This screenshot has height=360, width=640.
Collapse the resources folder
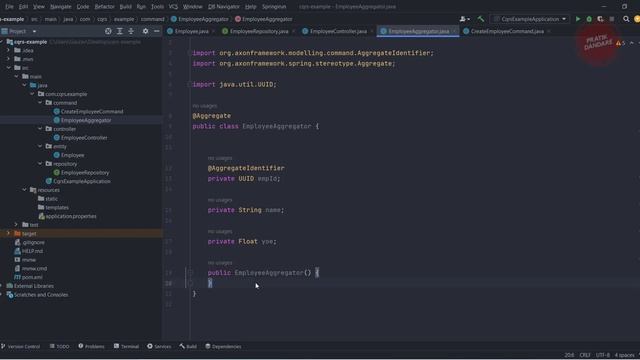click(x=24, y=190)
